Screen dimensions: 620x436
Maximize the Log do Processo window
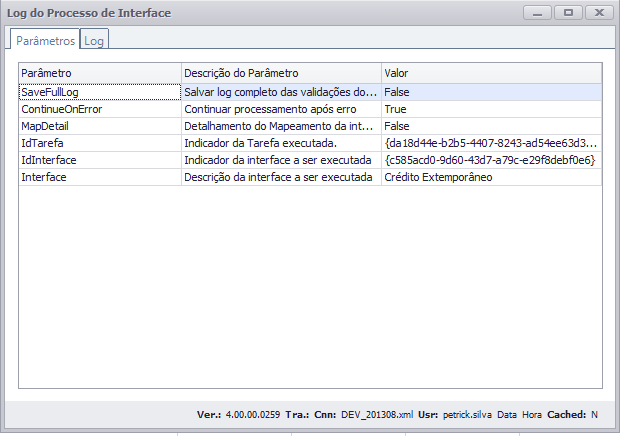point(568,13)
